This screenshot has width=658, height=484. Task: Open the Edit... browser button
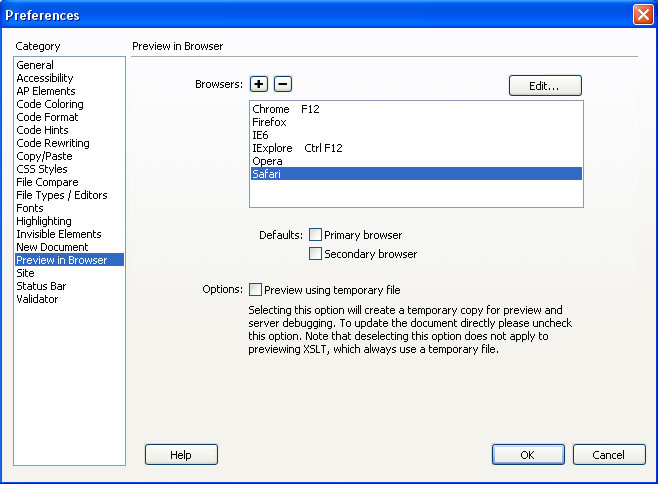pos(545,86)
